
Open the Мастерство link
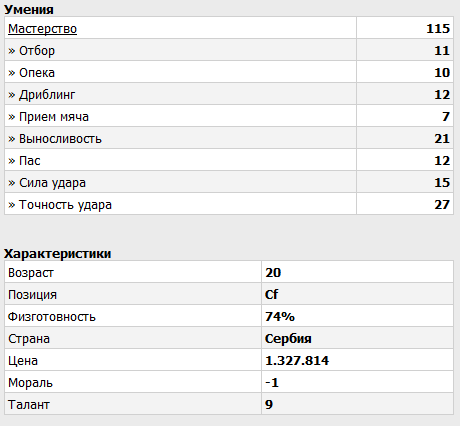point(42,29)
